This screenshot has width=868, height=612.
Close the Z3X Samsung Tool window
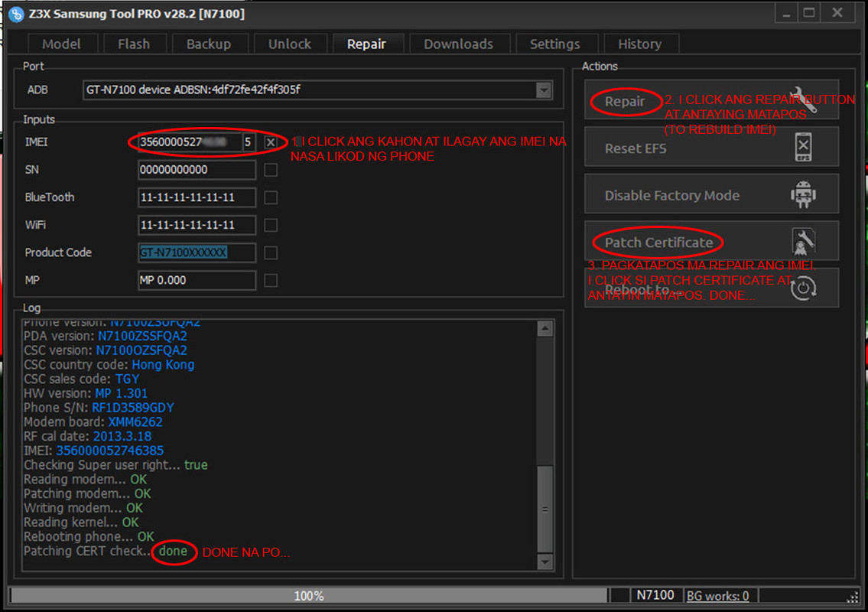[838, 13]
